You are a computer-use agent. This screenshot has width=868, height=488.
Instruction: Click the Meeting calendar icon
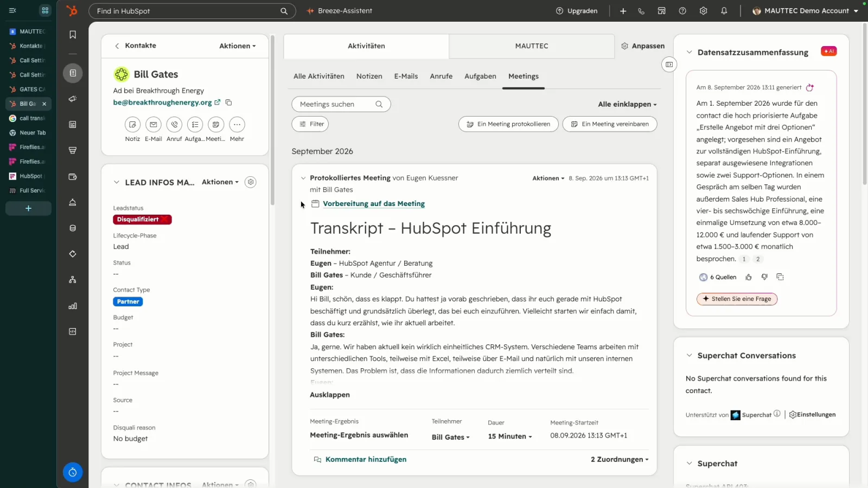[216, 125]
